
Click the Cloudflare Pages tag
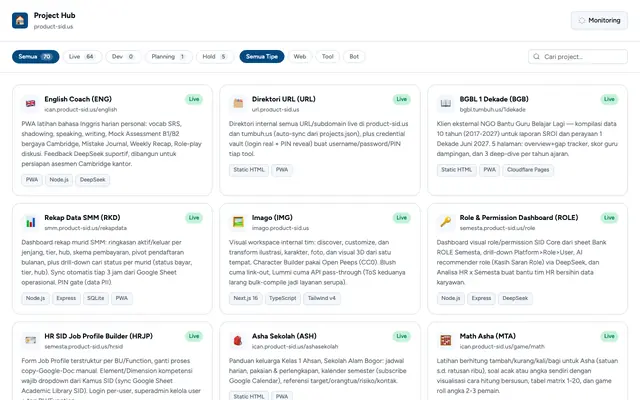pyautogui.click(x=528, y=170)
